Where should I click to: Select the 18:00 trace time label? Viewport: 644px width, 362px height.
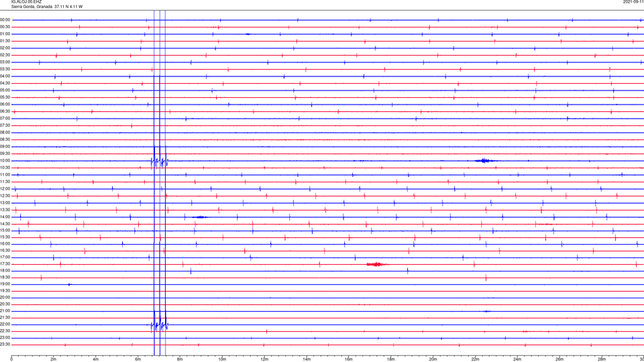[5, 270]
